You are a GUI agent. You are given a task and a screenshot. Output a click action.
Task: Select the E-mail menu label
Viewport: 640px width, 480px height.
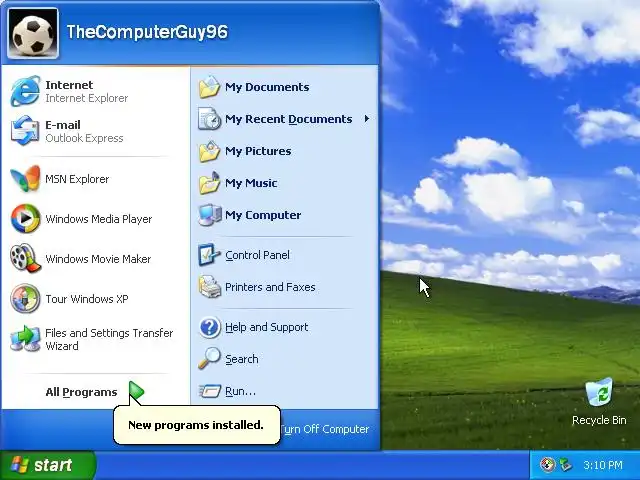tap(63, 125)
